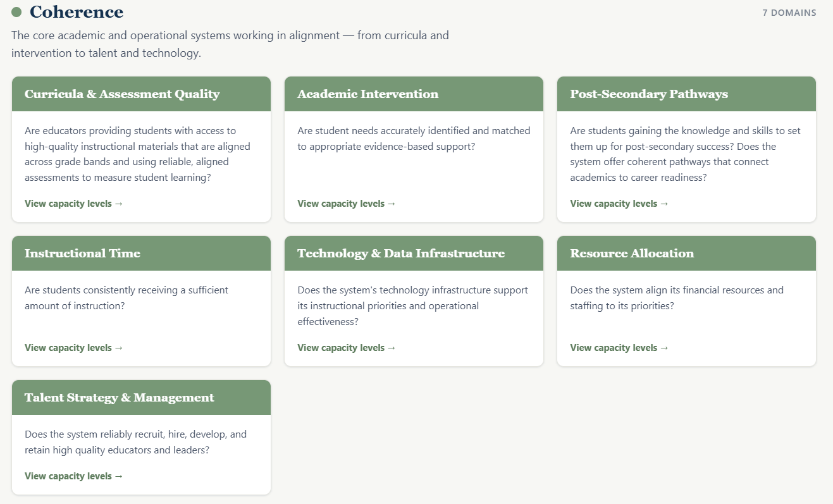Click the Talent Strategy & Management header
The height and width of the screenshot is (504, 833).
[x=141, y=398]
